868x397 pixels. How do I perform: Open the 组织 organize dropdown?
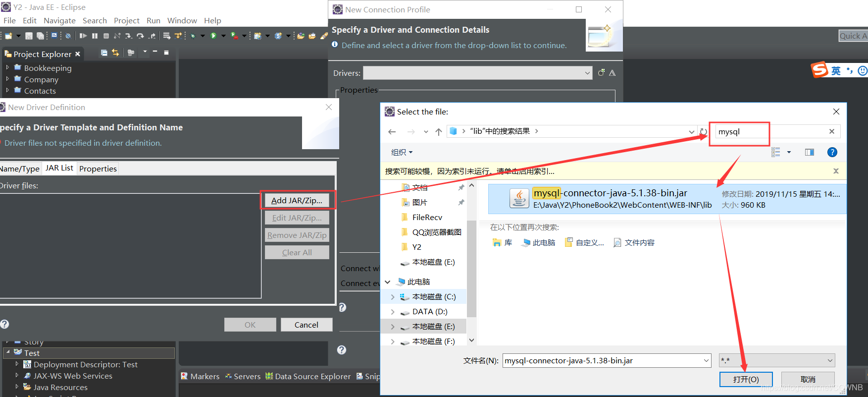point(402,152)
